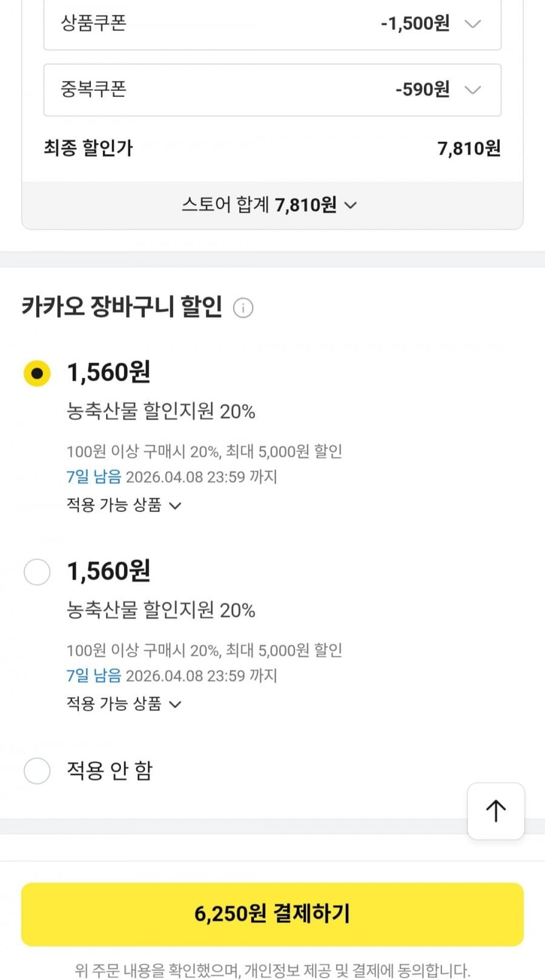Select the first 1,560원 discount radio button
This screenshot has height=980, width=545.
click(x=37, y=373)
